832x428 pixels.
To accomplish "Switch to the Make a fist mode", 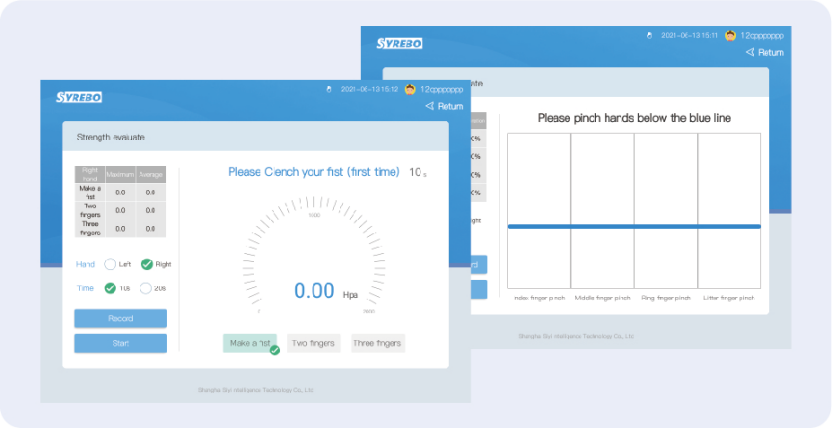I will (x=250, y=343).
